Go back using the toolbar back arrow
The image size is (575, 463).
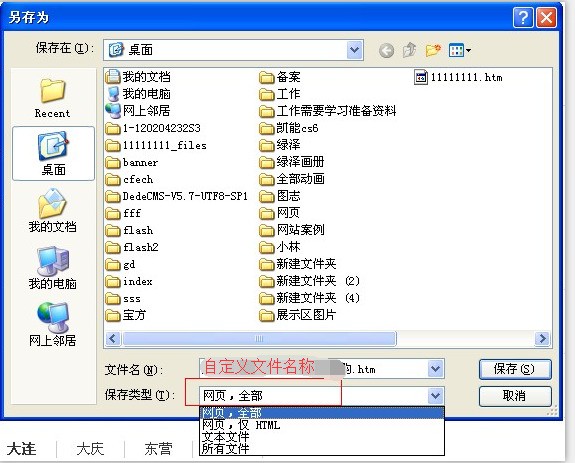(x=386, y=51)
